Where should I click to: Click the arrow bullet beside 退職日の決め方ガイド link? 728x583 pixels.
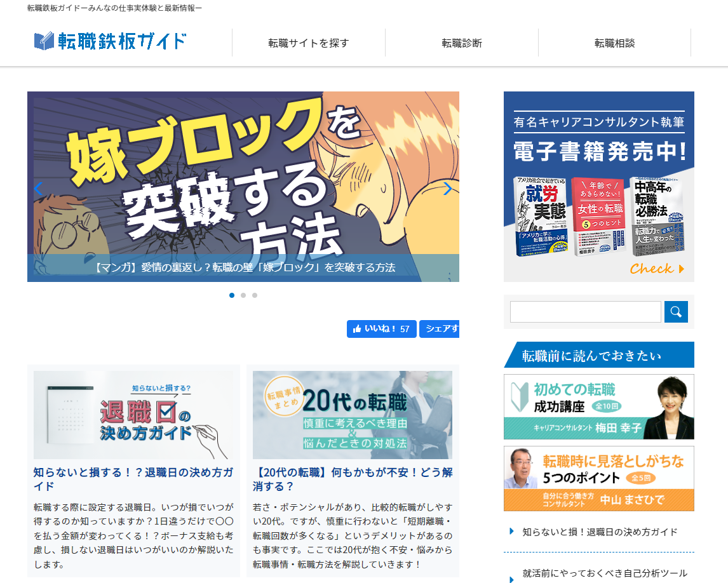[511, 532]
